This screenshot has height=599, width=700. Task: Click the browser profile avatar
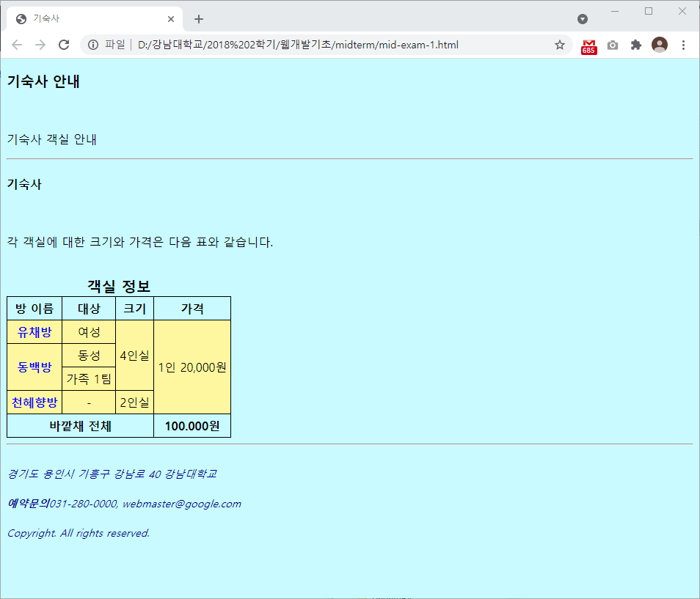click(x=659, y=45)
